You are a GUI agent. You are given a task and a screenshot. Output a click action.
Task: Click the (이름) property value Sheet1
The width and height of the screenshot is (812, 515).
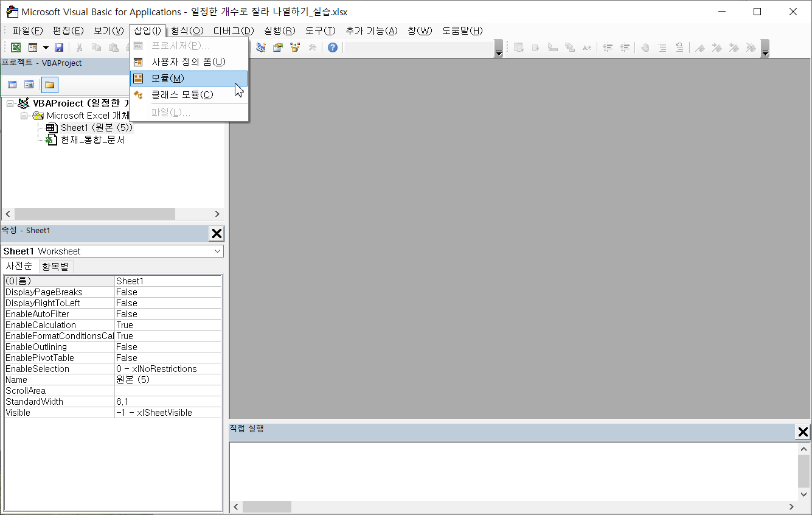tap(168, 281)
